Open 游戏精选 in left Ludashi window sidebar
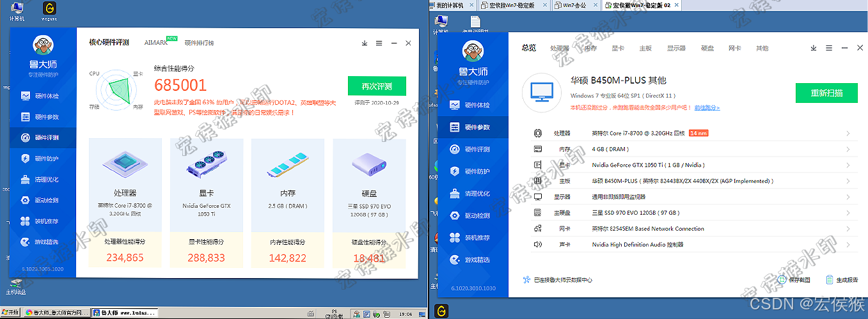The width and height of the screenshot is (868, 319). 42,242
